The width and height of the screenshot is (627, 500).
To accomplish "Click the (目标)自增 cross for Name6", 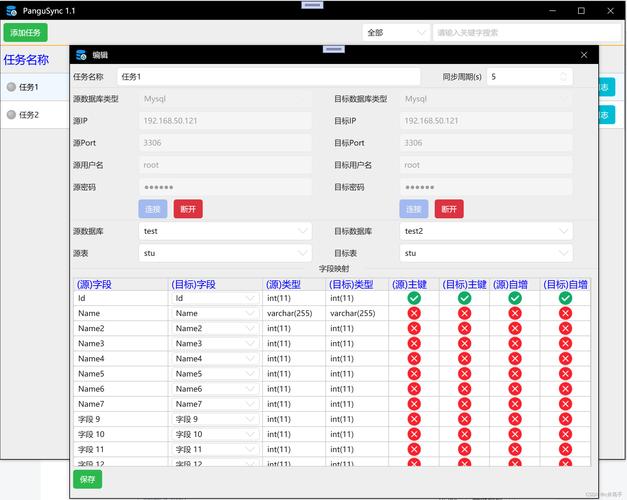I will tap(565, 389).
